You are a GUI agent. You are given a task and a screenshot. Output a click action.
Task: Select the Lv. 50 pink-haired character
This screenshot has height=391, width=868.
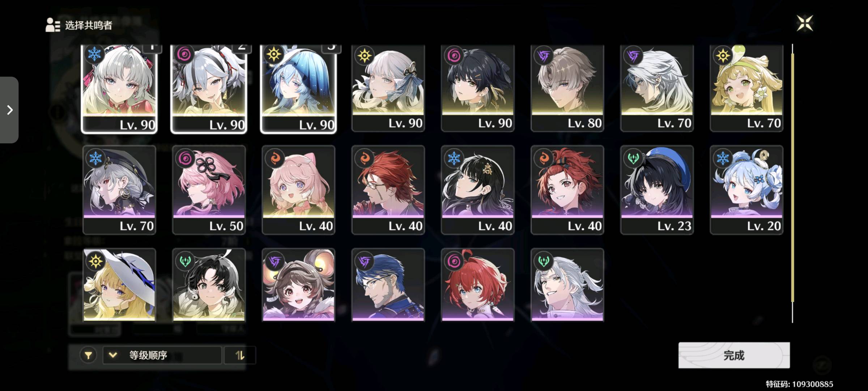point(209,190)
